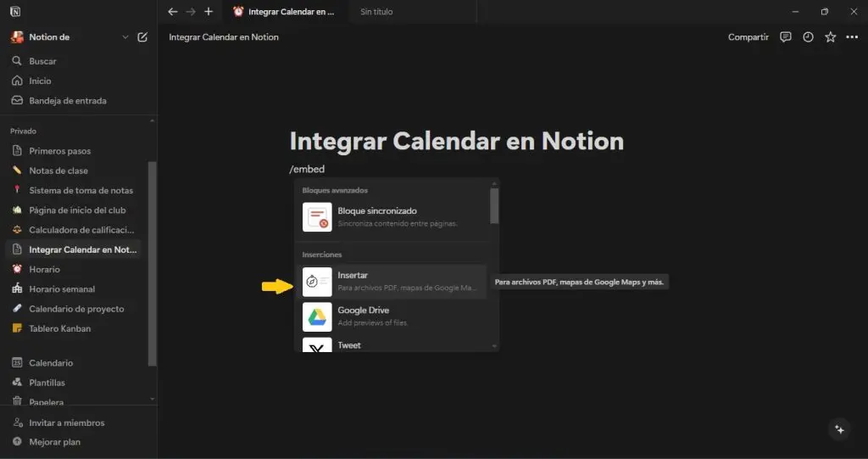Click the Plantillas templates icon
This screenshot has width=868, height=459.
coord(17,383)
